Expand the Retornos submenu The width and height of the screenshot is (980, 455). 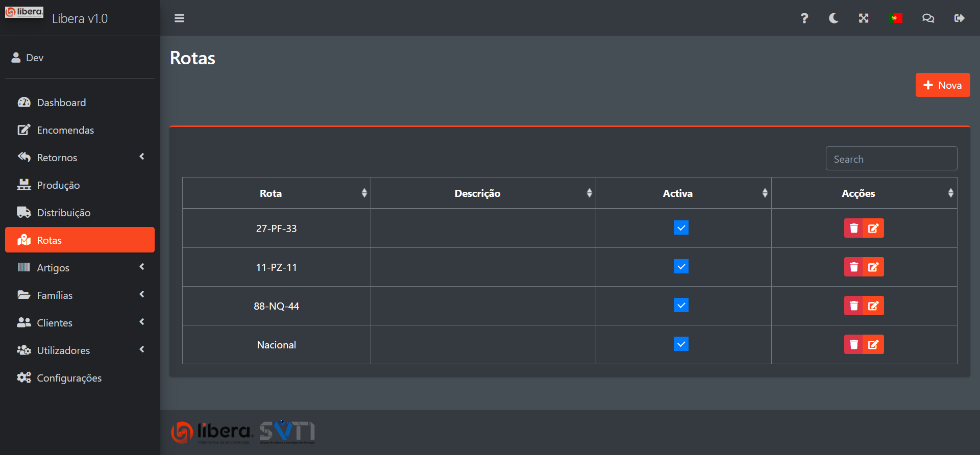80,158
